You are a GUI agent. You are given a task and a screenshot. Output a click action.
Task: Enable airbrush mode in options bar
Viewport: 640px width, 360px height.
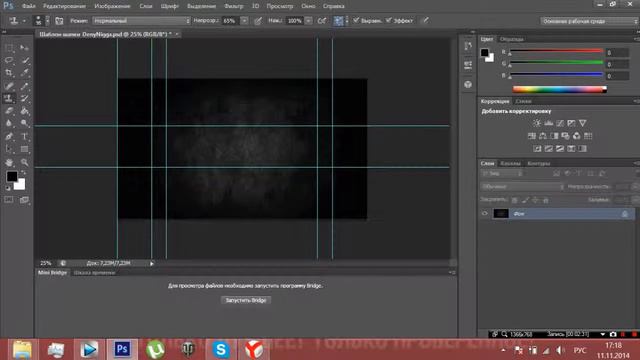[x=322, y=20]
